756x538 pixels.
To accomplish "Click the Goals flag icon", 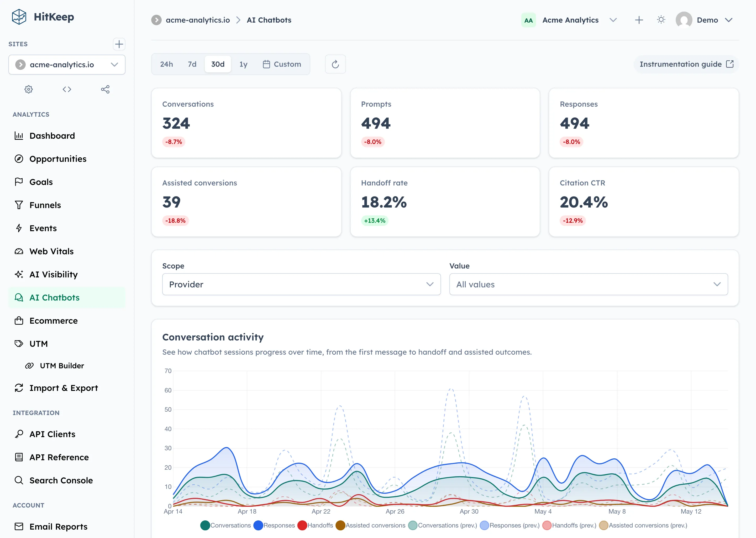I will pos(19,182).
